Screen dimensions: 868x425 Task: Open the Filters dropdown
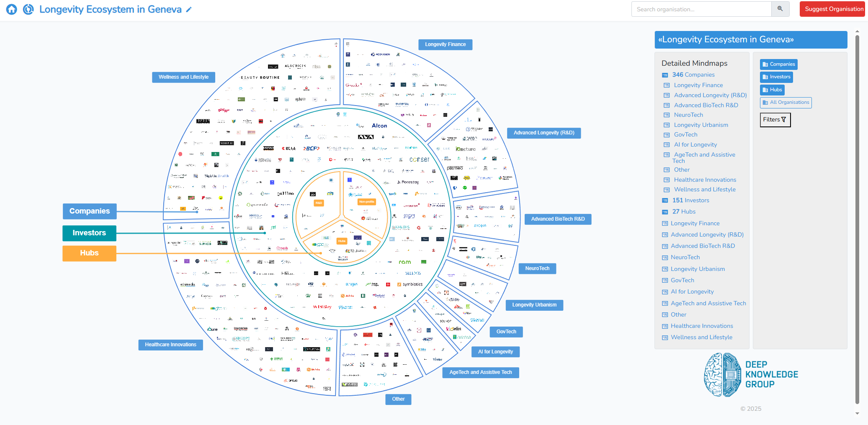(775, 120)
